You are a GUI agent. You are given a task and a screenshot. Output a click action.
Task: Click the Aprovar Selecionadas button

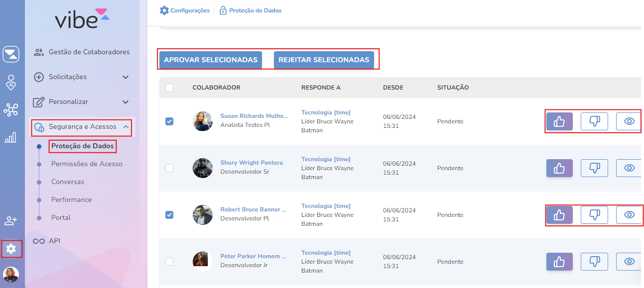(x=211, y=60)
